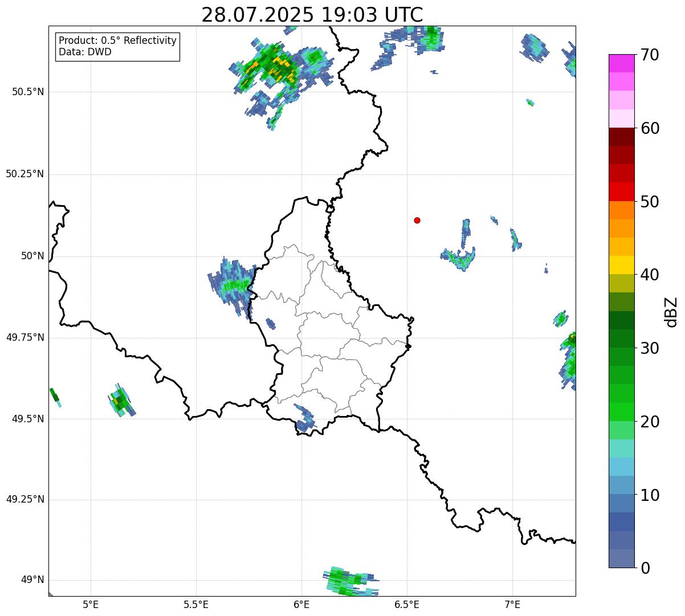Click the 6°E longitude label
The width and height of the screenshot is (685, 616).
tap(301, 604)
